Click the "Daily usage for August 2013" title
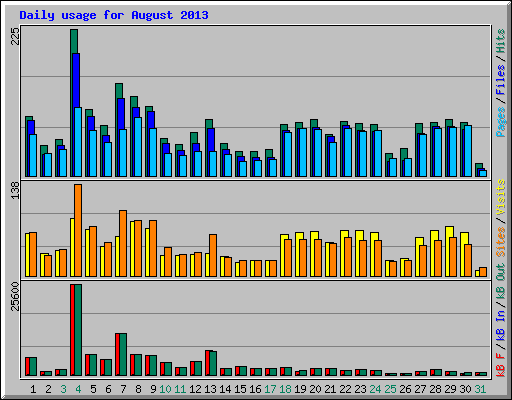The width and height of the screenshot is (512, 400). pyautogui.click(x=114, y=15)
